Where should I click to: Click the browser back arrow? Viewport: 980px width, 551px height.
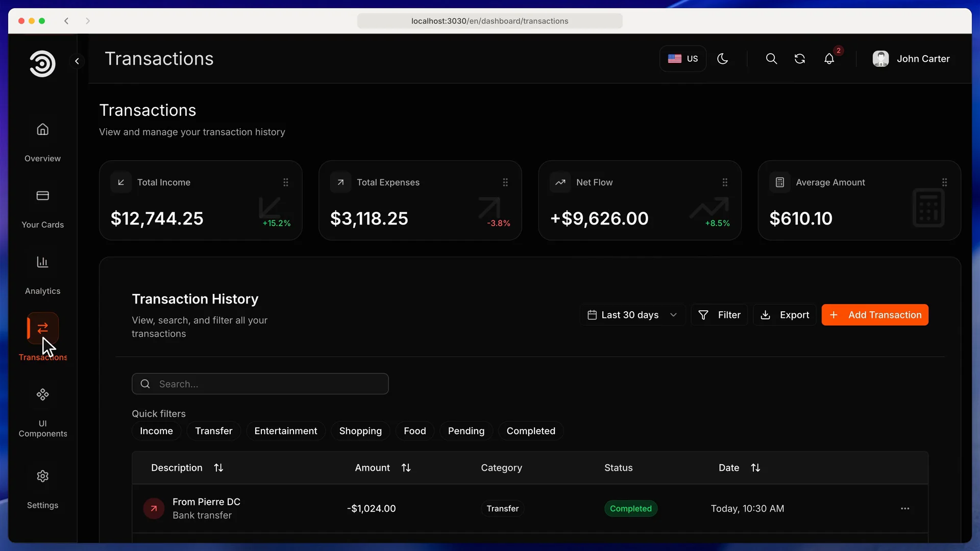tap(66, 21)
